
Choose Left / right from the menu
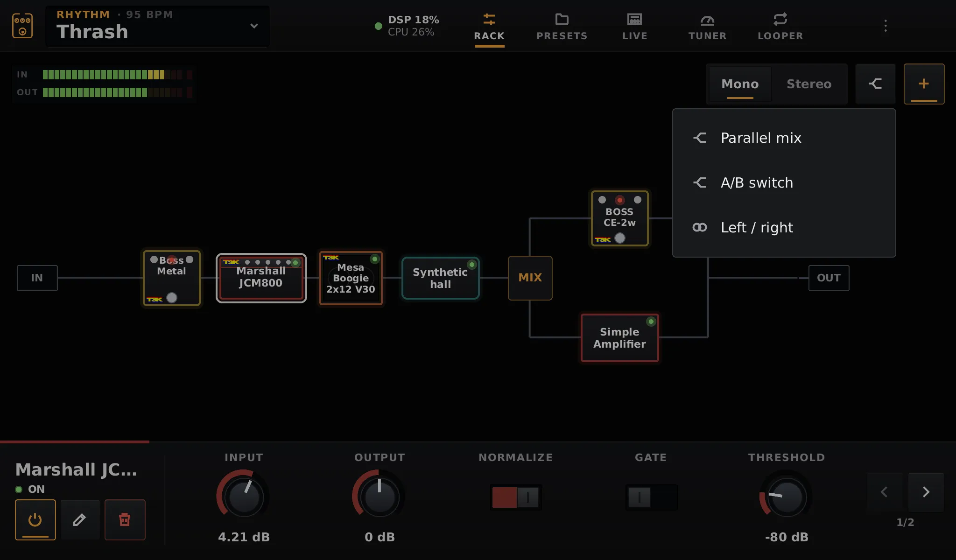784,227
